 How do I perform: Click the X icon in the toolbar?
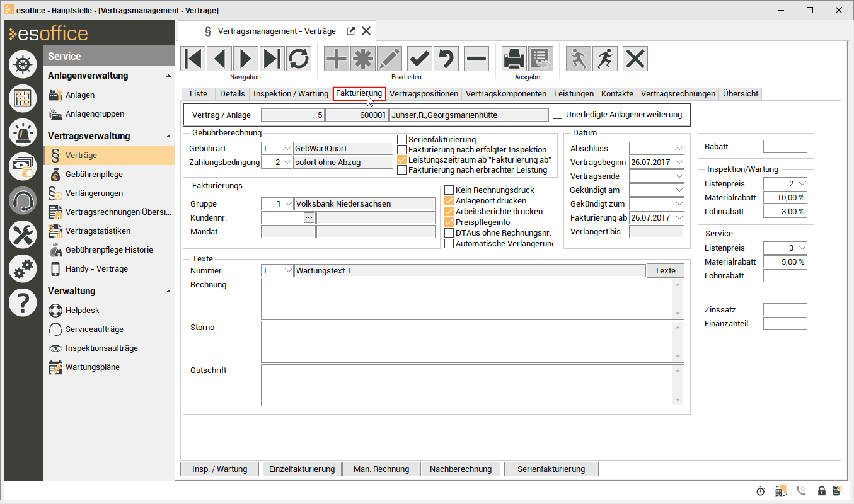pos(635,59)
